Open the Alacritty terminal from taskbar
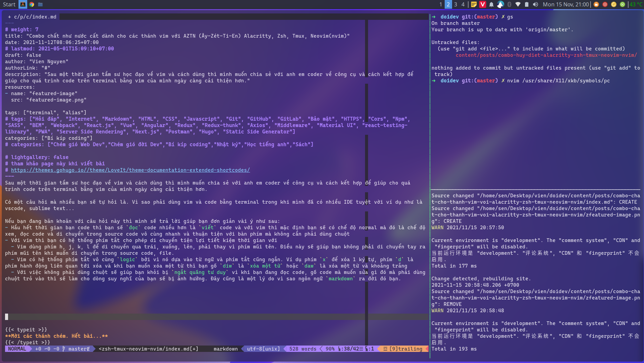Screen dimensions: 644x363 [22, 4]
